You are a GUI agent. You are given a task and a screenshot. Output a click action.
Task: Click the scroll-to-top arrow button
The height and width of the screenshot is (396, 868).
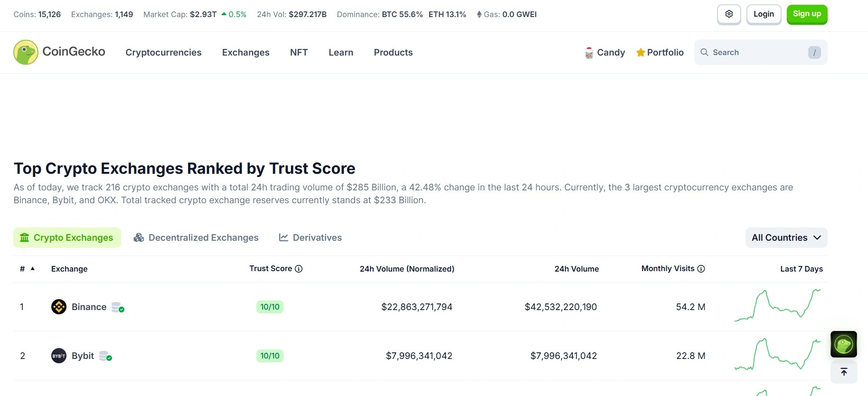[844, 372]
